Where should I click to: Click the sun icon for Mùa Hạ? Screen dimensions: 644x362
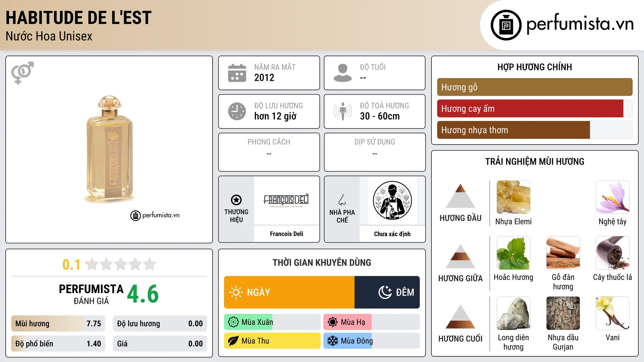(333, 322)
